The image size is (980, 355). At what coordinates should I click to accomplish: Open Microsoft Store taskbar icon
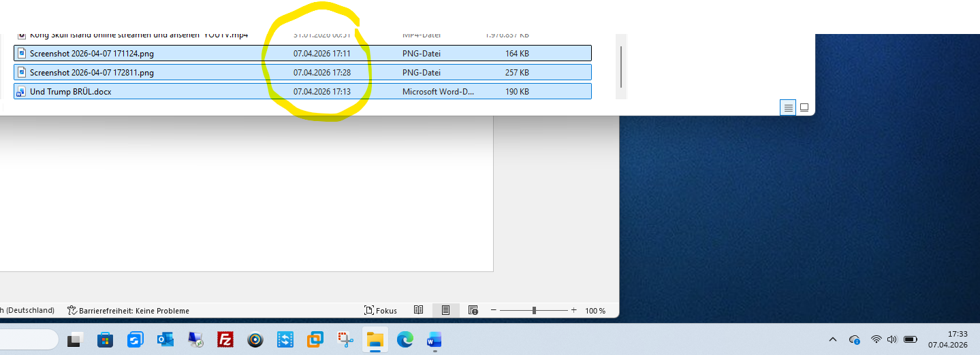[x=105, y=339]
